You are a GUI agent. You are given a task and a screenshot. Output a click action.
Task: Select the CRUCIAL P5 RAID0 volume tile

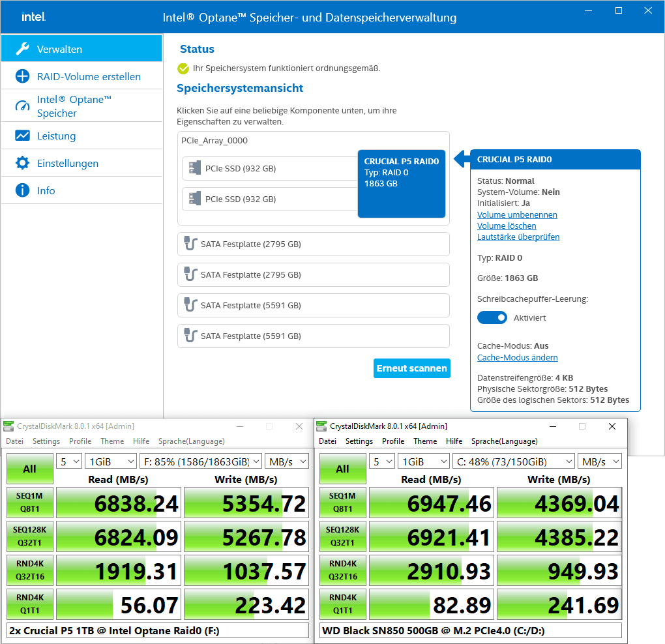[401, 184]
